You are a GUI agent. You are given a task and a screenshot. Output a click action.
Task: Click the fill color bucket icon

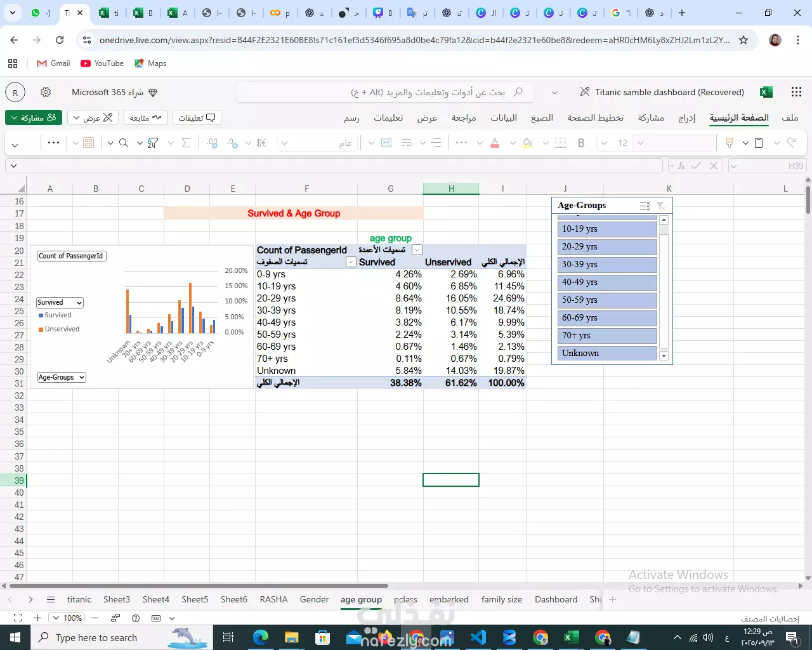coord(528,143)
